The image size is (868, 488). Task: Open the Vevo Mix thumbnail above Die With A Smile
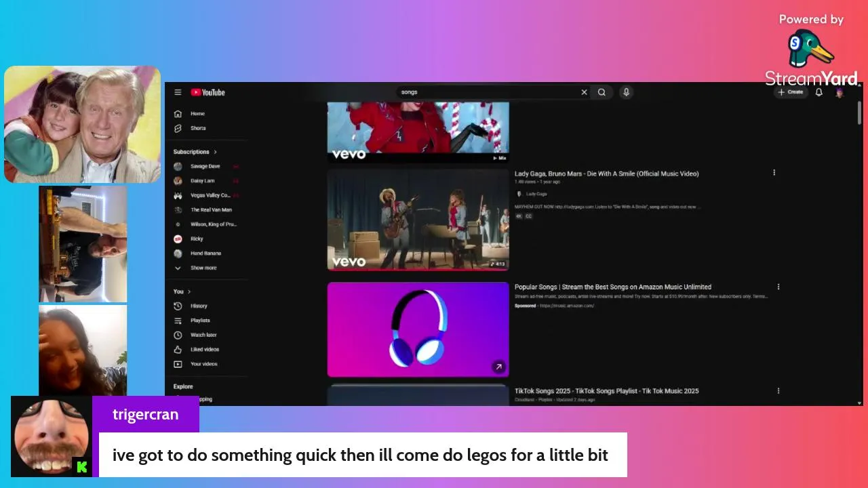point(418,132)
